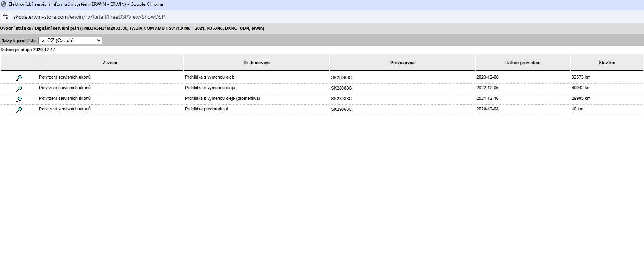
Task: Click the Datum provedení column header
Action: point(523,63)
